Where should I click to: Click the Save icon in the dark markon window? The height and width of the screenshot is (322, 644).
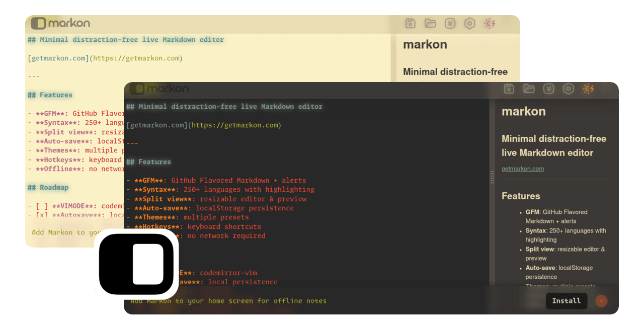pyautogui.click(x=509, y=89)
